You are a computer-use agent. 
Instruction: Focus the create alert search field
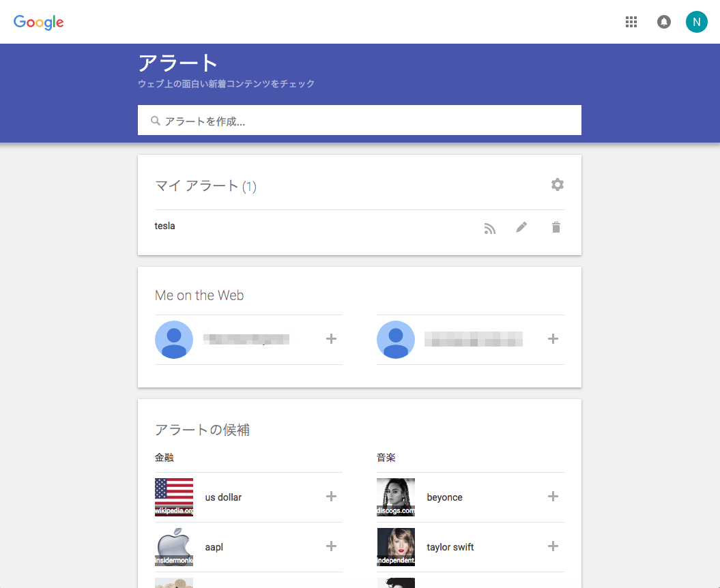click(360, 120)
